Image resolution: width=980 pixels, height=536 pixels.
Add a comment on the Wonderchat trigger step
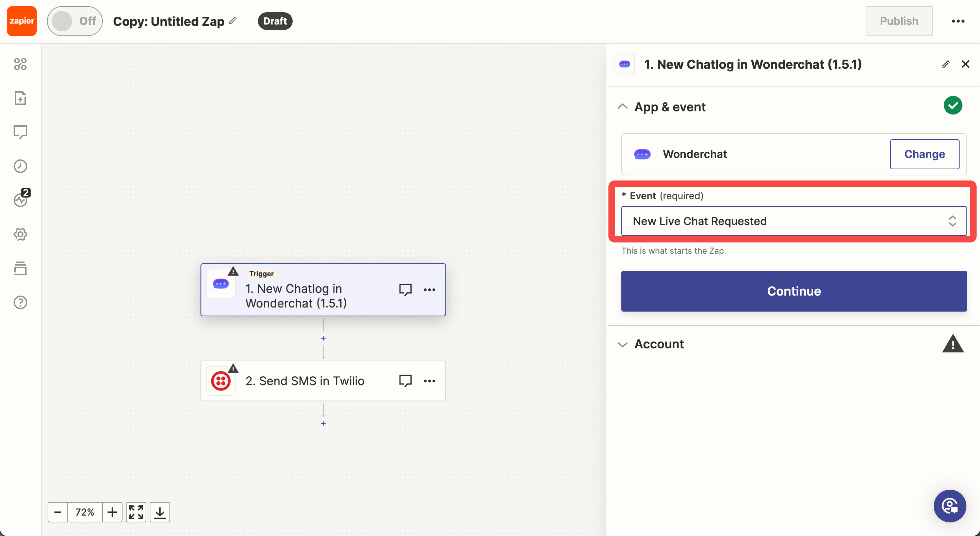point(405,289)
